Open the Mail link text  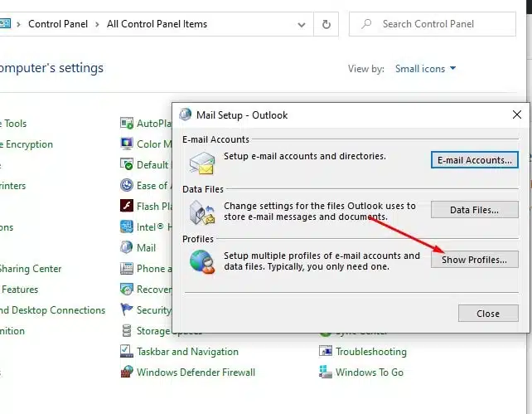pos(146,247)
